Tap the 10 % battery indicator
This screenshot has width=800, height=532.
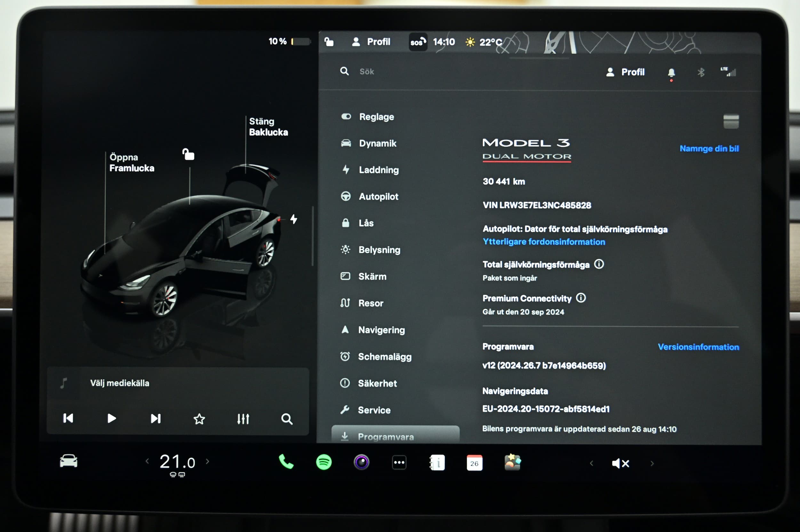point(289,41)
